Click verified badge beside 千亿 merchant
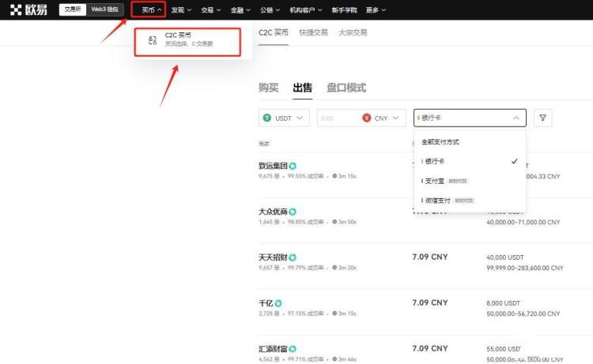The image size is (593, 364). 278,303
